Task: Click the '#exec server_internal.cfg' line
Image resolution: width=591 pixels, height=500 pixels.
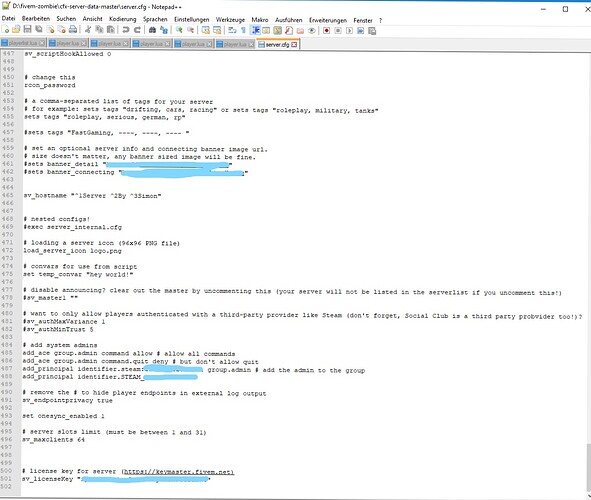Action: pyautogui.click(x=73, y=227)
